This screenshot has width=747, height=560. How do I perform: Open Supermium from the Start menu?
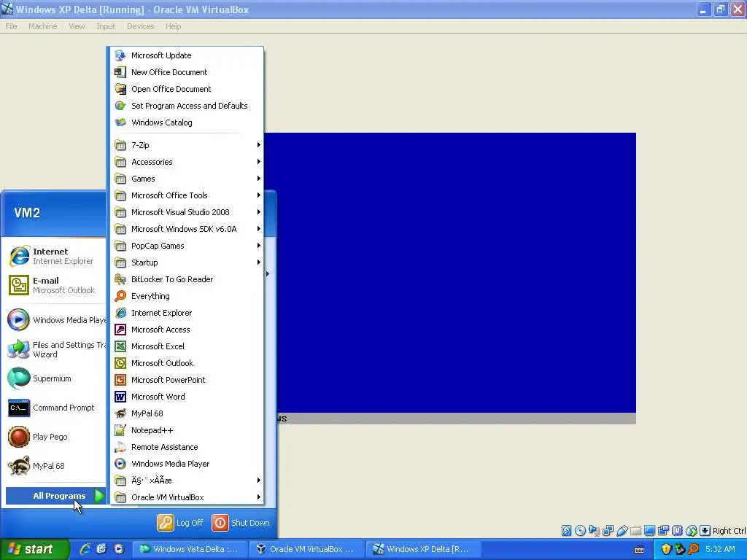pos(55,378)
